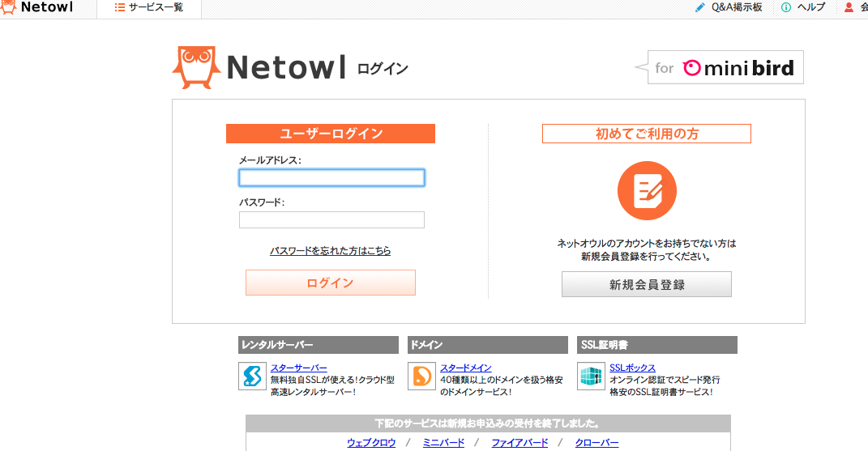Click the Netowl owl logo in top bar
The image size is (868, 451).
pyautogui.click(x=8, y=7)
